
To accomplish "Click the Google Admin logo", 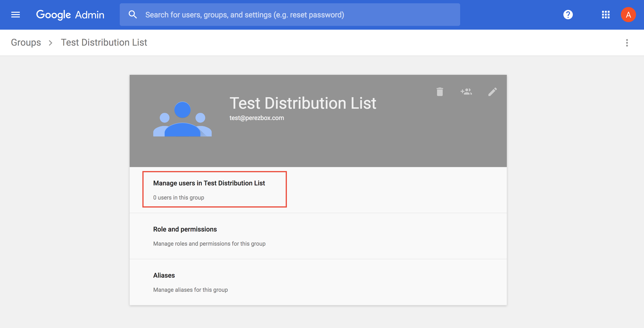I will pos(70,15).
